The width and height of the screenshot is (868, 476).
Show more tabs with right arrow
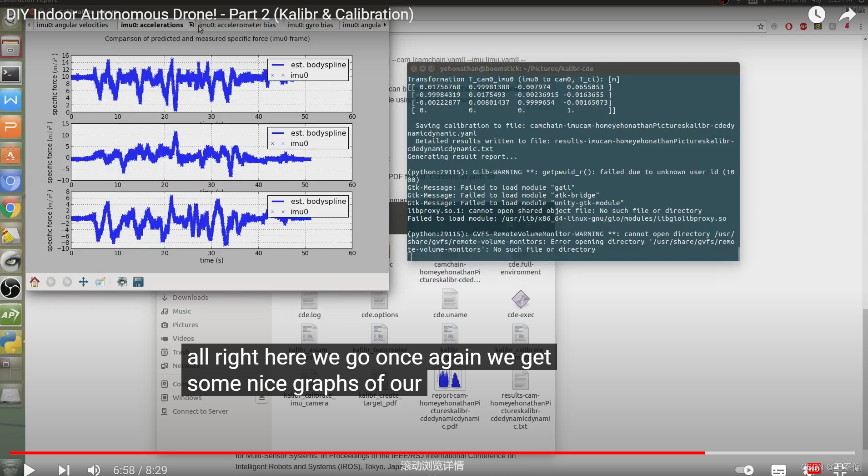[x=385, y=25]
